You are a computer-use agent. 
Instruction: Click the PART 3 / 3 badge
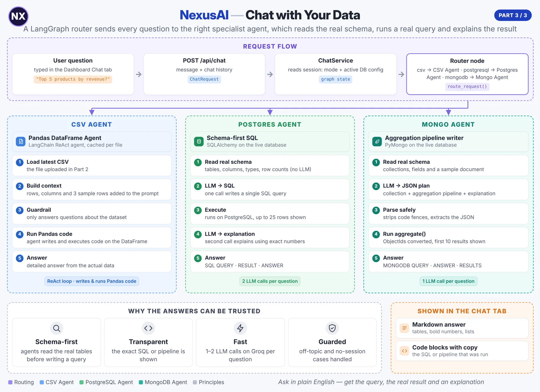coord(513,15)
